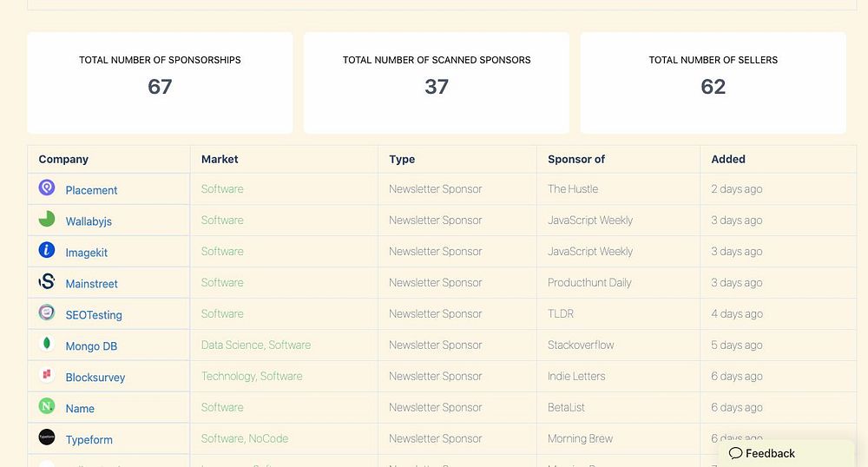Click the black Typeform logo icon
Viewport: 868px width, 467px height.
click(x=47, y=437)
